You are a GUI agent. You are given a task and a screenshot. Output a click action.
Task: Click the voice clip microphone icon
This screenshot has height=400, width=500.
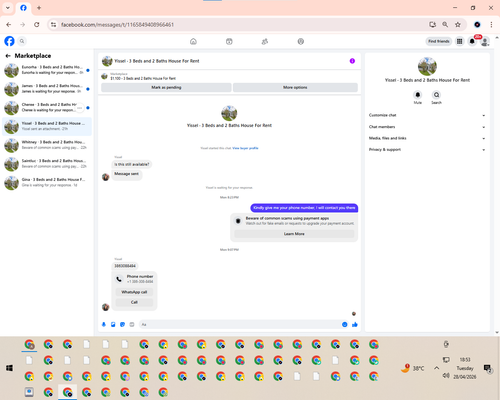(104, 324)
